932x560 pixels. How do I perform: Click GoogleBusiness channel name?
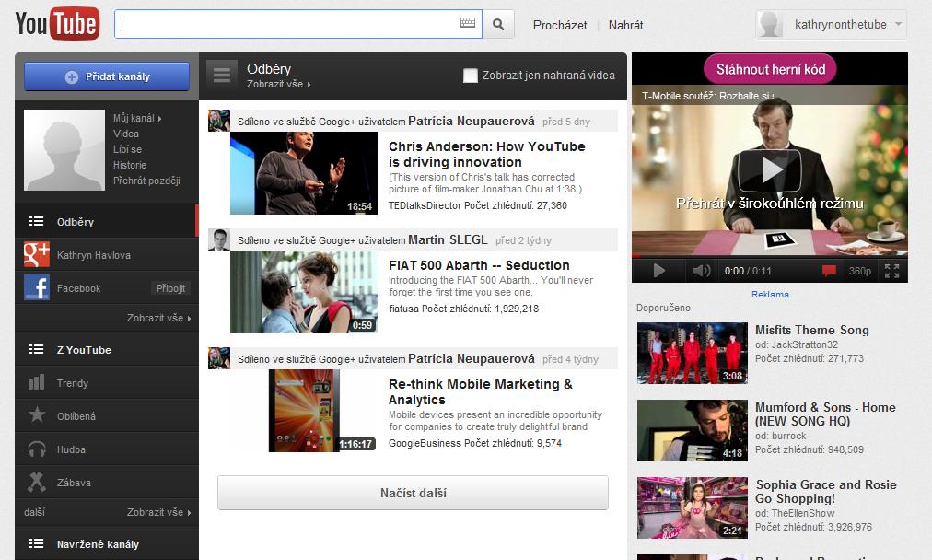(425, 443)
